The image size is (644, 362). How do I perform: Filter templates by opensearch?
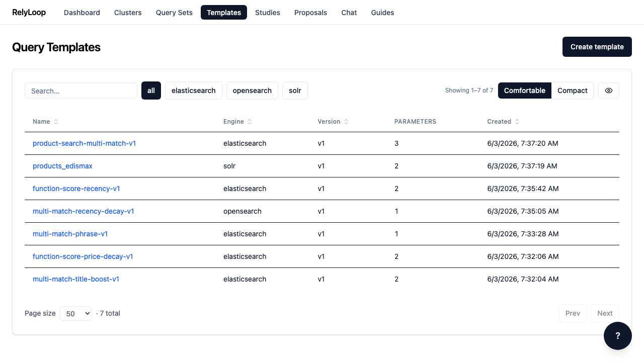tap(252, 90)
